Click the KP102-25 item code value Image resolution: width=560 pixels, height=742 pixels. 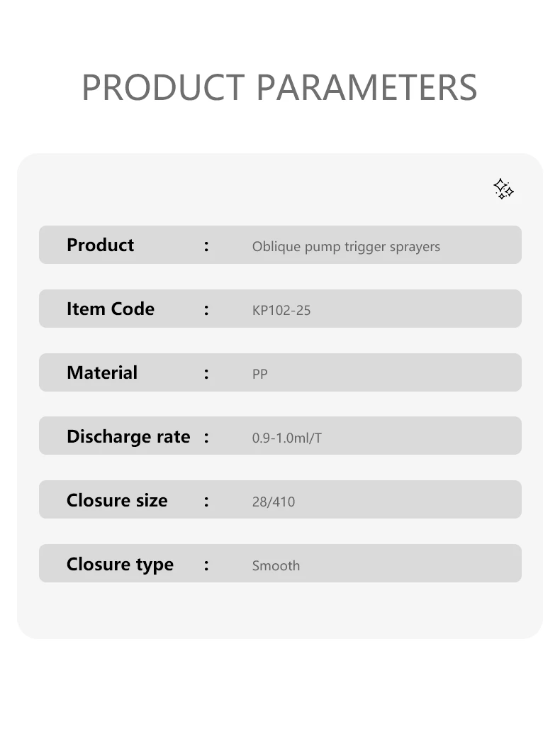point(281,311)
